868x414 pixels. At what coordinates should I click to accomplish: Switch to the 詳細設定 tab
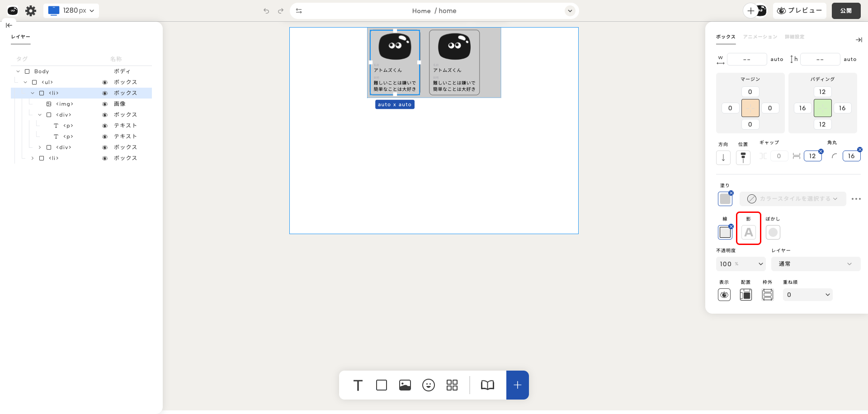click(x=794, y=37)
